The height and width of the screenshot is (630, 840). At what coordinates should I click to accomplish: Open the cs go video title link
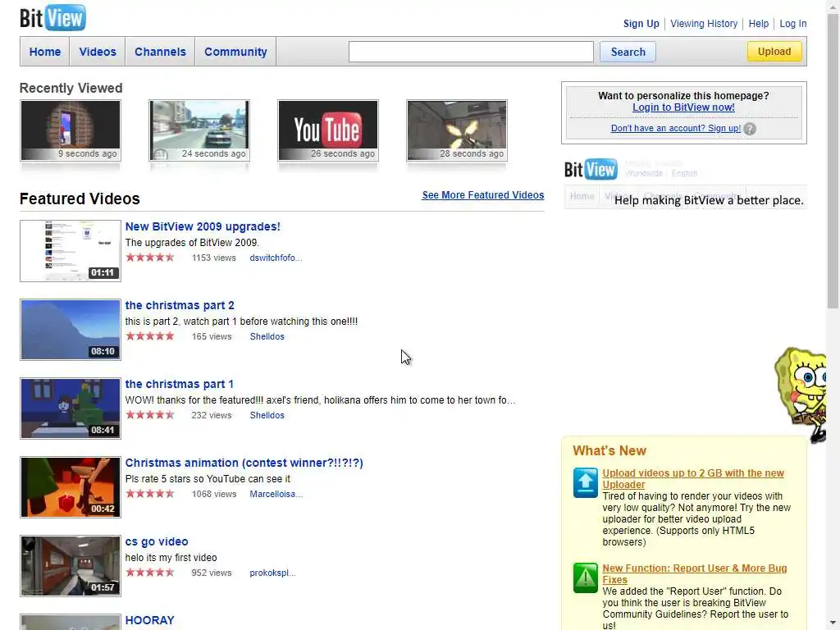157,541
